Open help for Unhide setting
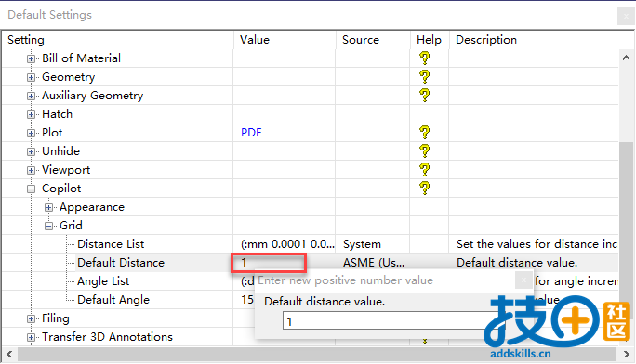The height and width of the screenshot is (364, 636). coord(424,151)
